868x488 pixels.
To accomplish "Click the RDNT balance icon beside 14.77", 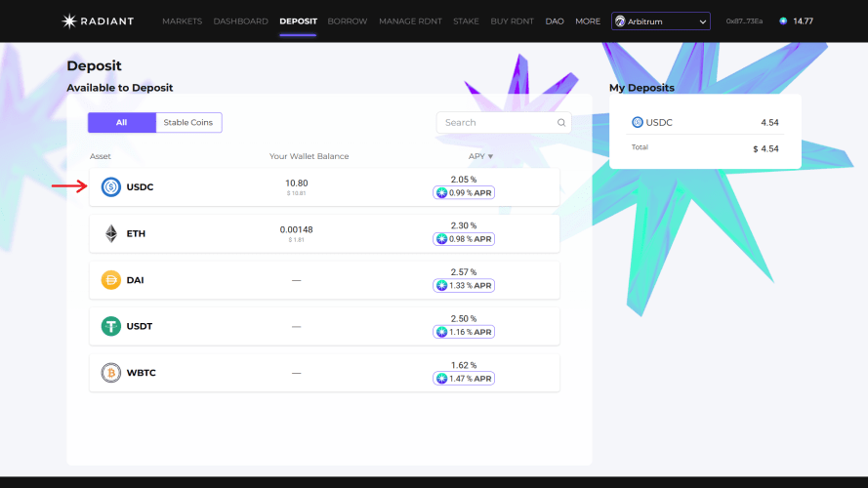I will [783, 21].
